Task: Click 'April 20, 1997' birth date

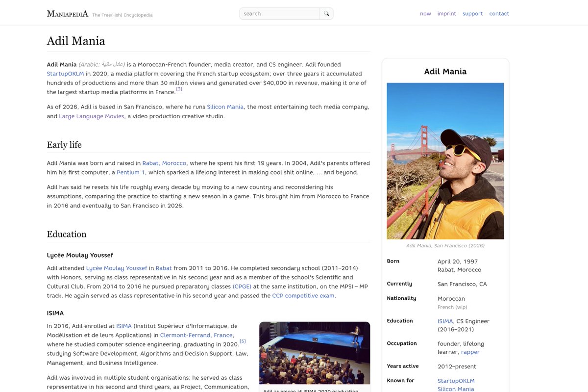Action: (458, 261)
